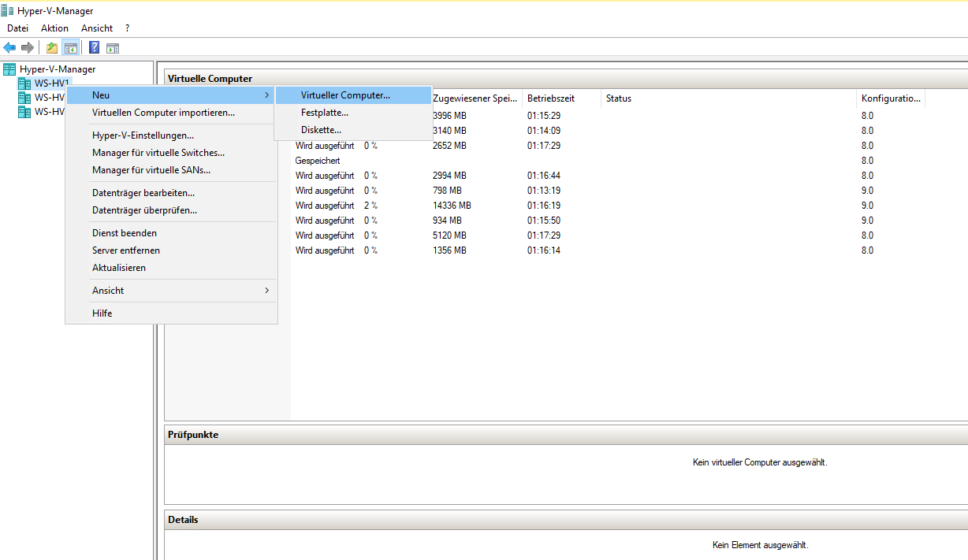
Task: Open Ansicht in the top menu bar
Action: pos(97,28)
